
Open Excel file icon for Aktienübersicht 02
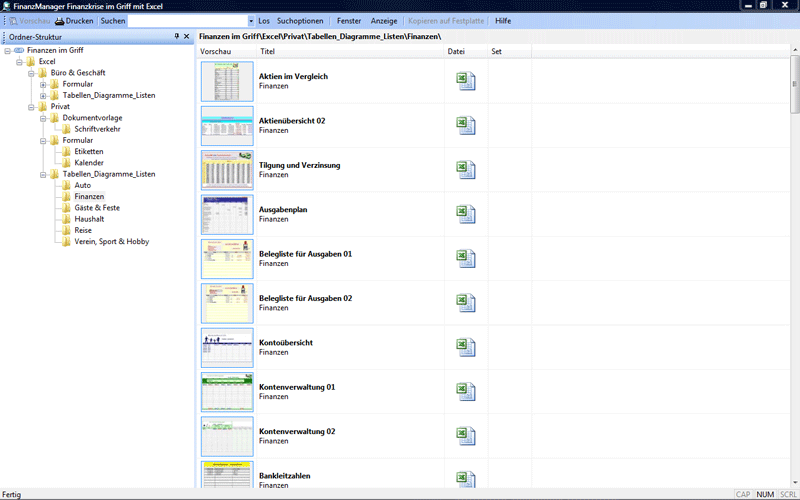click(466, 126)
